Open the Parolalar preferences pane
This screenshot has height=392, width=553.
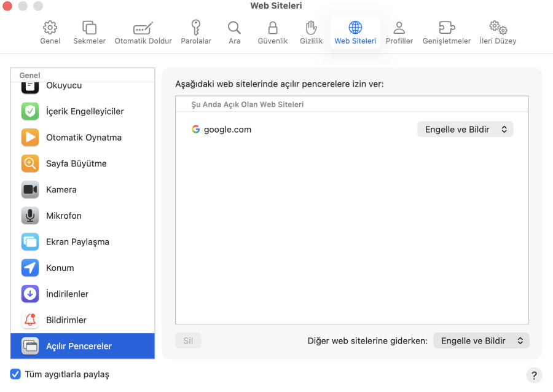click(x=196, y=31)
